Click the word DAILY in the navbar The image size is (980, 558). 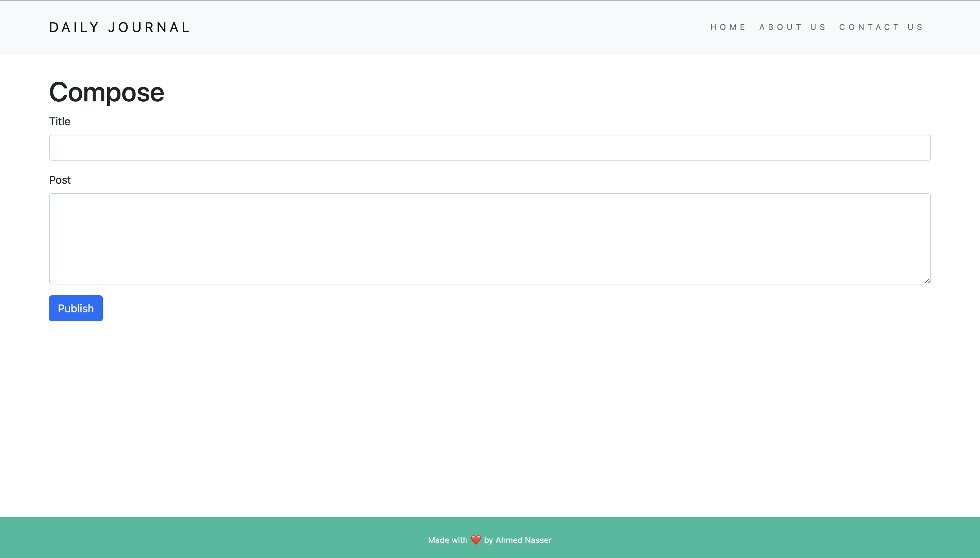pyautogui.click(x=74, y=27)
